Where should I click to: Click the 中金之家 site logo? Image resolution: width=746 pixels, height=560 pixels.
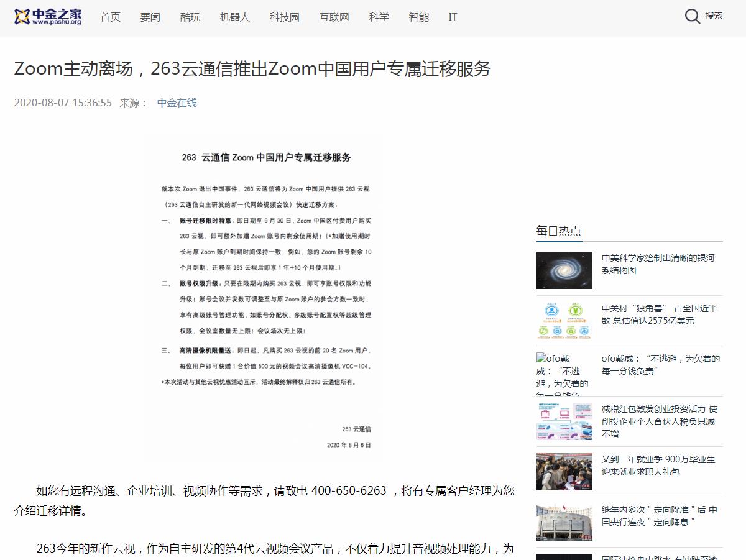coord(48,17)
